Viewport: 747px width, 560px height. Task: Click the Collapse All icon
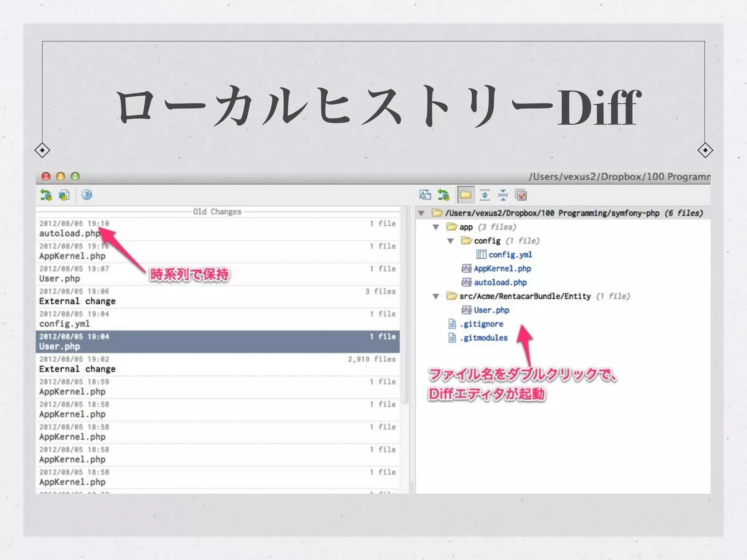[x=503, y=195]
